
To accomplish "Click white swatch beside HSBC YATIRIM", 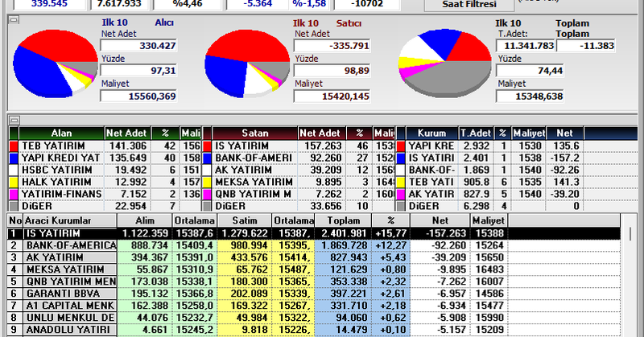I will click(14, 170).
